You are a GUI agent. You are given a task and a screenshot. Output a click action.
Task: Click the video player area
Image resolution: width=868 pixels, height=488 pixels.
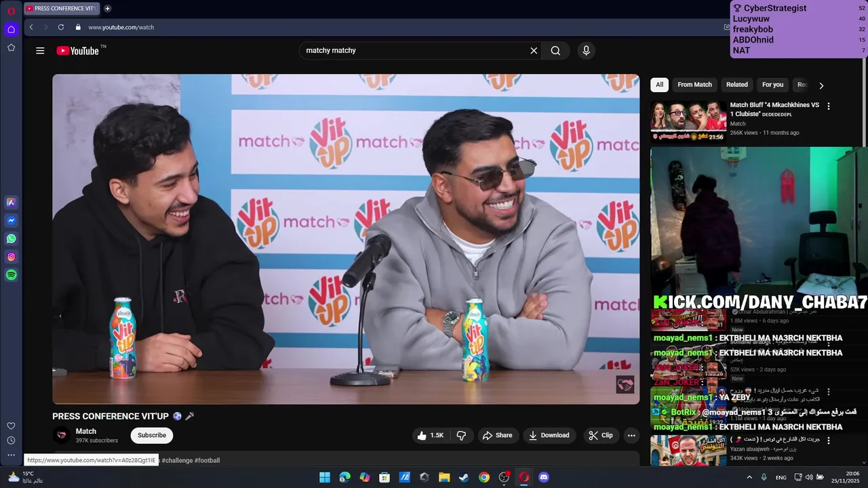click(x=346, y=239)
